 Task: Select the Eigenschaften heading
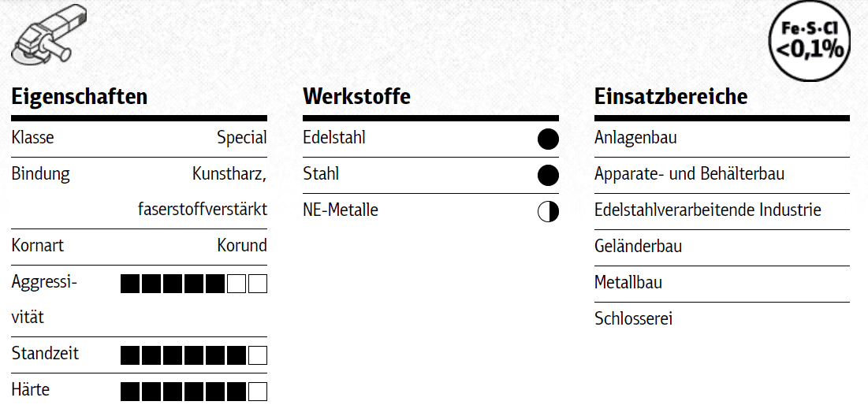80,97
